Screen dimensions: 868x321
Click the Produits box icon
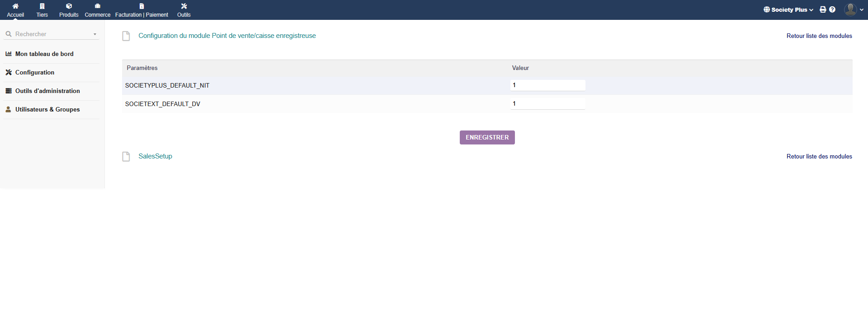click(69, 6)
